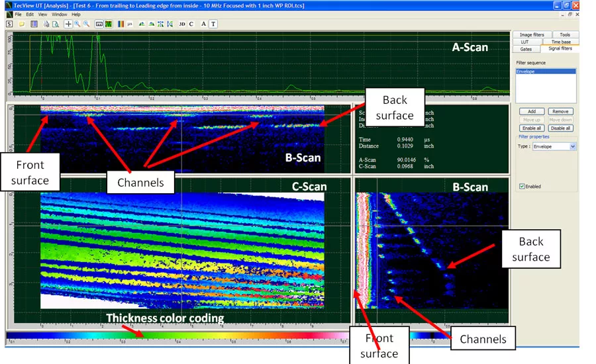
Task: Switch to the Tools tab
Action: [565, 34]
